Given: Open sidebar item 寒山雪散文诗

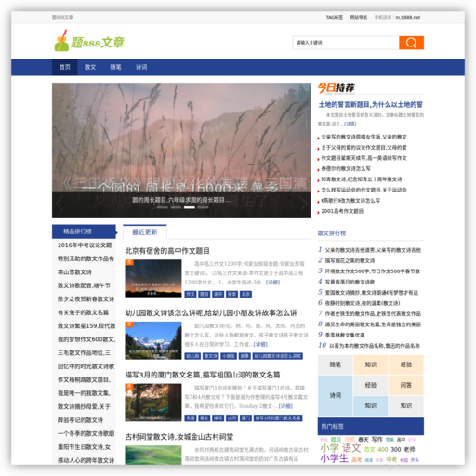Looking at the screenshot, I should coord(74,272).
